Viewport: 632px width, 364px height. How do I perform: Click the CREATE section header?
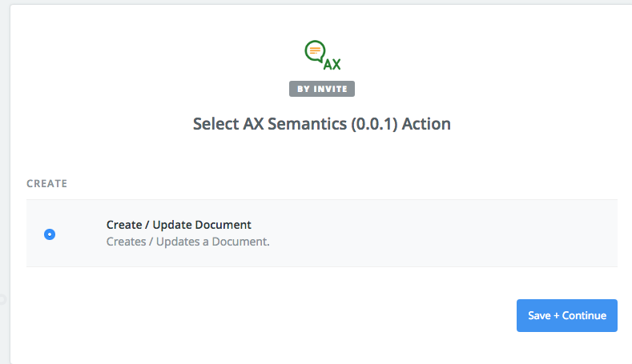[46, 184]
